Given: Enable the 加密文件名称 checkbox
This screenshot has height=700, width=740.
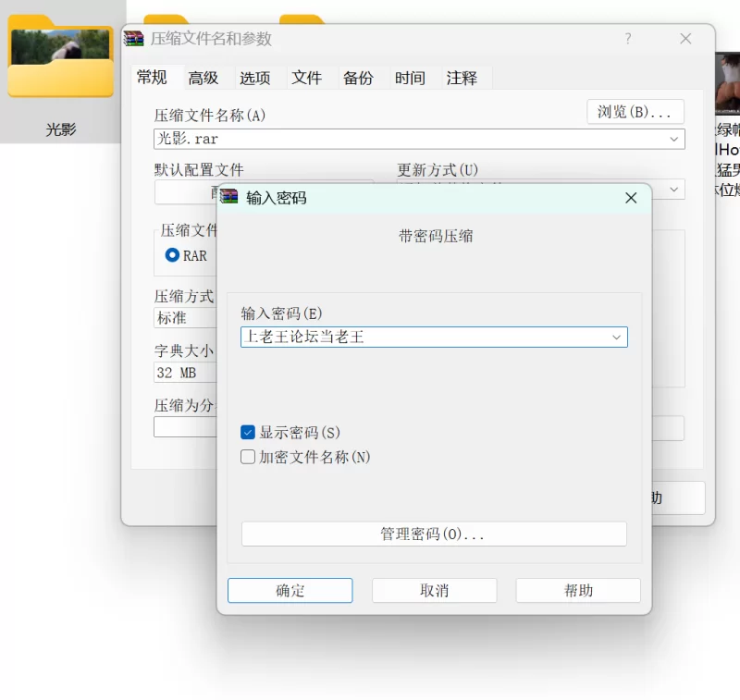Looking at the screenshot, I should click(x=248, y=457).
